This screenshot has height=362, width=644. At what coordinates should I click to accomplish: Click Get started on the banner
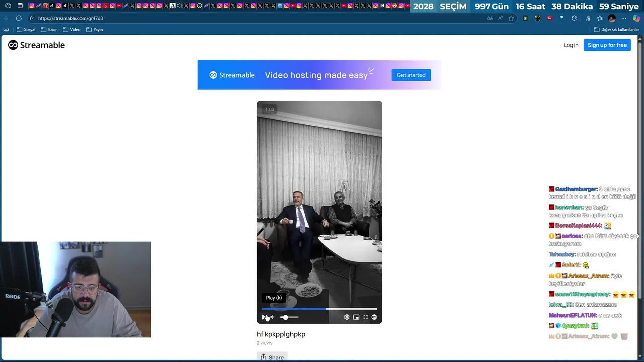411,75
